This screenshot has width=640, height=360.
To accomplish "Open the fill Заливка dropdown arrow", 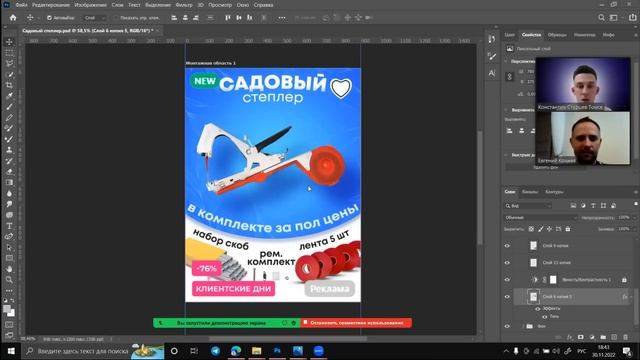I will tap(634, 229).
